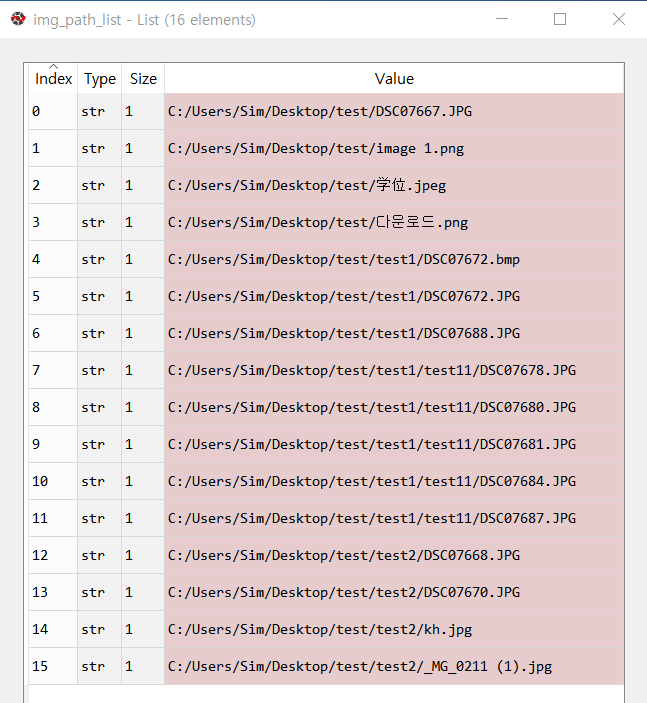Click the 'str' type cell in row 15
Image resolution: width=647 pixels, height=703 pixels.
point(100,666)
